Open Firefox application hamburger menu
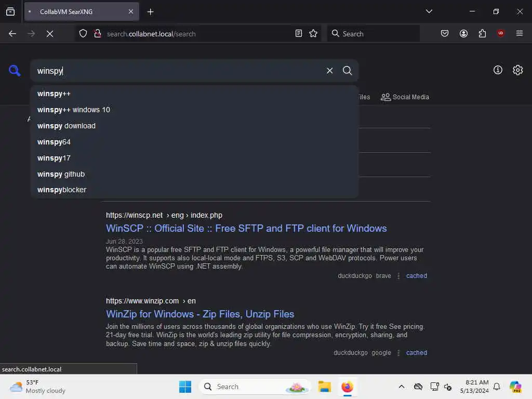 click(519, 33)
